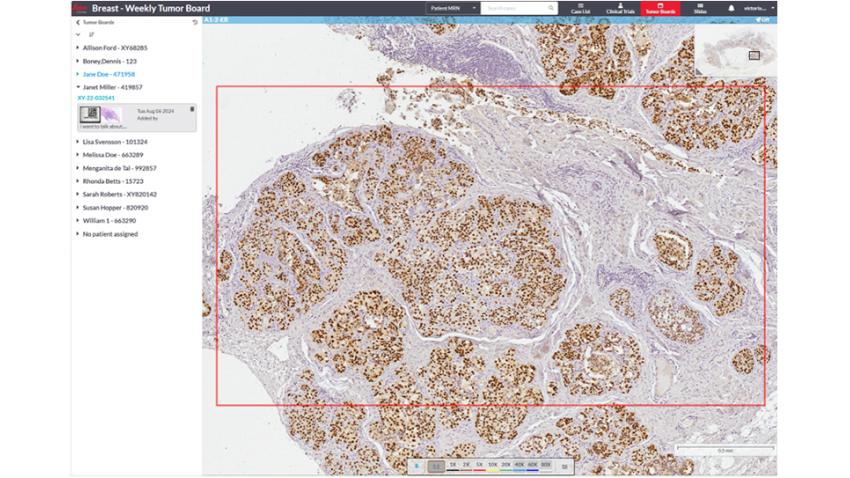This screenshot has width=850, height=478.
Task: Select the 1X magnification level
Action: [453, 465]
